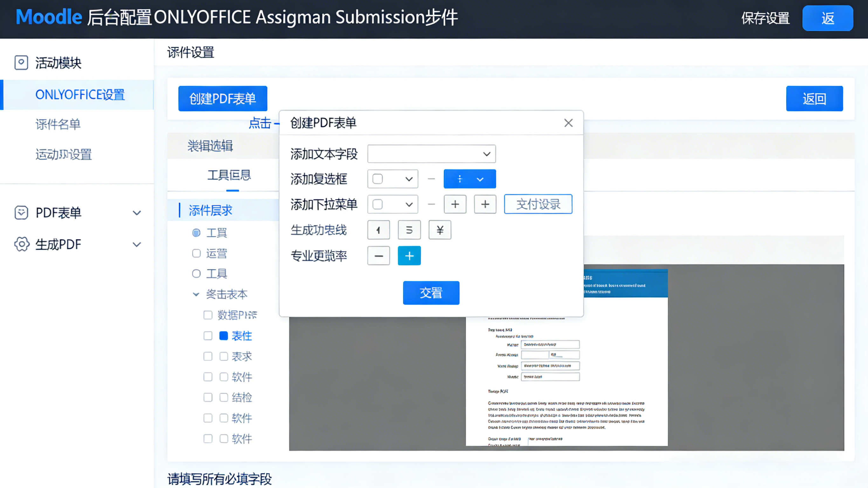Close the 创建PDF表单 dialog
Screen dimensions: 868x488
tap(568, 123)
